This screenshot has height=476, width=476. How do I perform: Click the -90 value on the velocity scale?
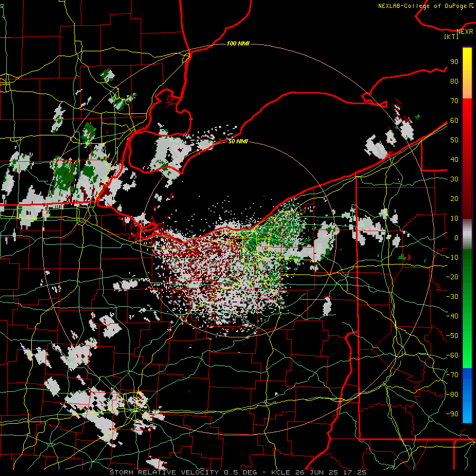pos(452,414)
